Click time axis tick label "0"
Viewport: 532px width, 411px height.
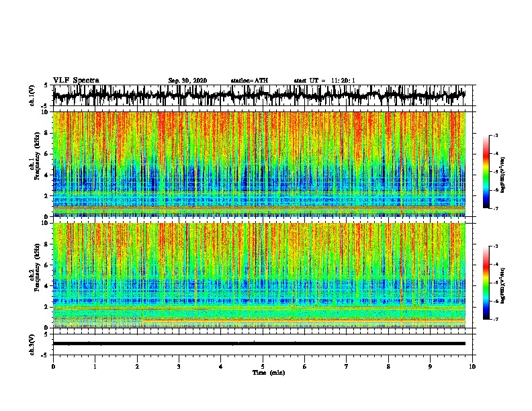pos(53,366)
